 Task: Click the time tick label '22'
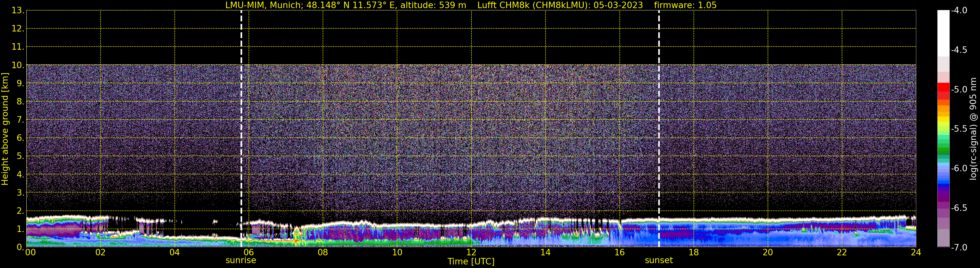(842, 252)
